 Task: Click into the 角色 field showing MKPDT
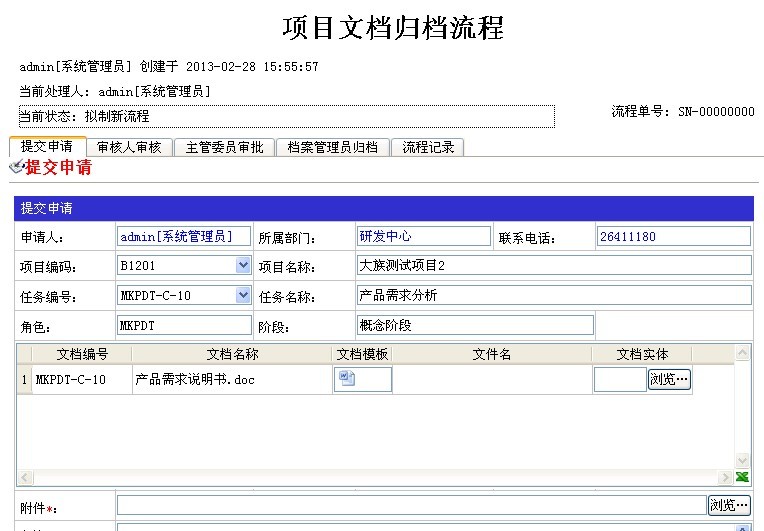pyautogui.click(x=184, y=325)
